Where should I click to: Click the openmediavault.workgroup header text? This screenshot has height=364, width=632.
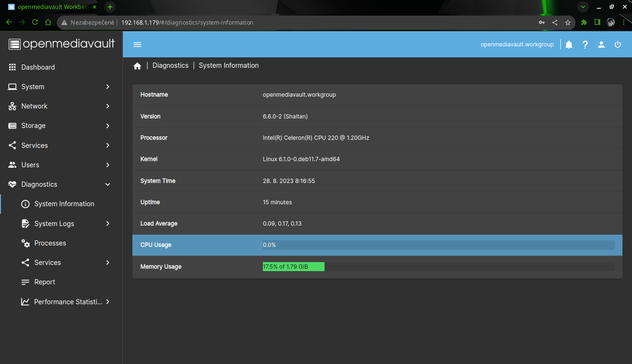click(x=517, y=45)
